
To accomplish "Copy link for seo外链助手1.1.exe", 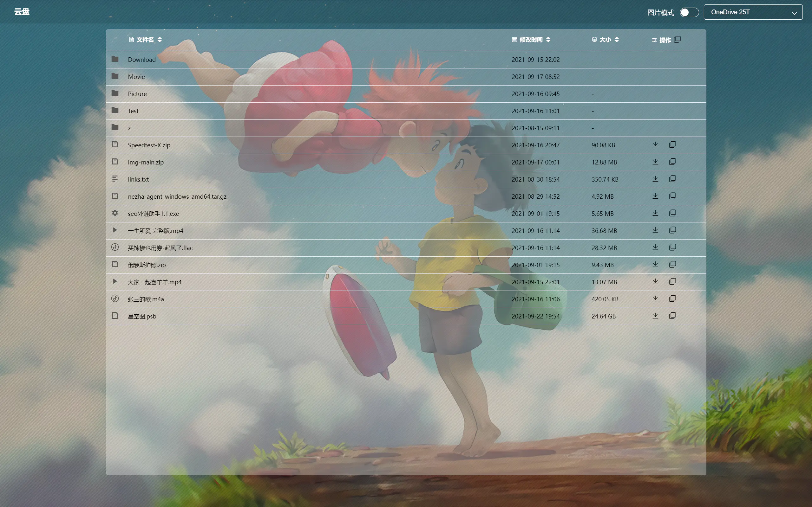I will point(672,213).
